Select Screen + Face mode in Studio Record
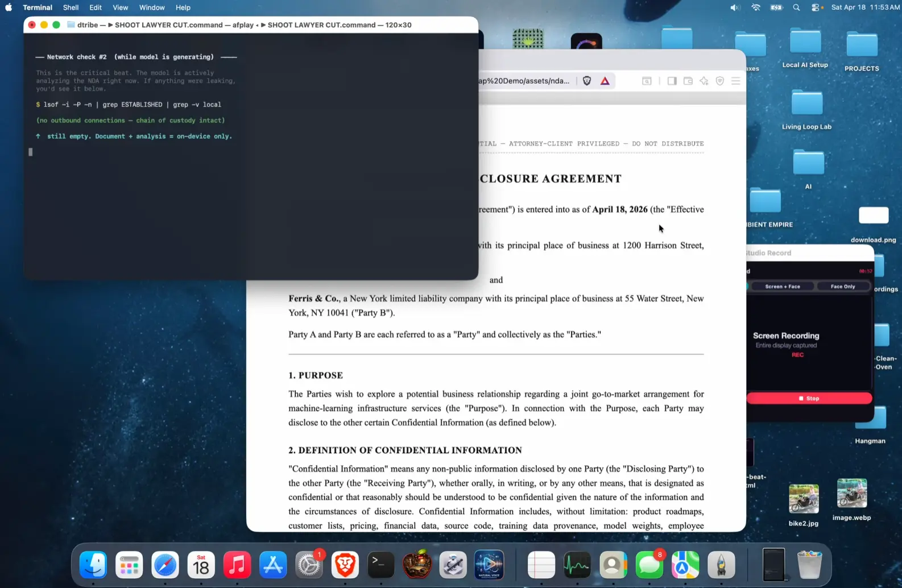 point(782,287)
